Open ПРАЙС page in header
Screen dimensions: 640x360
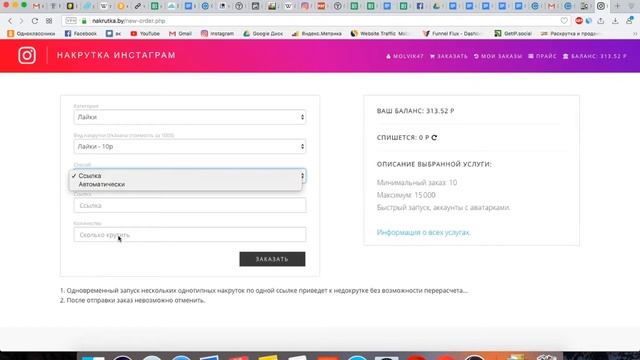542,56
